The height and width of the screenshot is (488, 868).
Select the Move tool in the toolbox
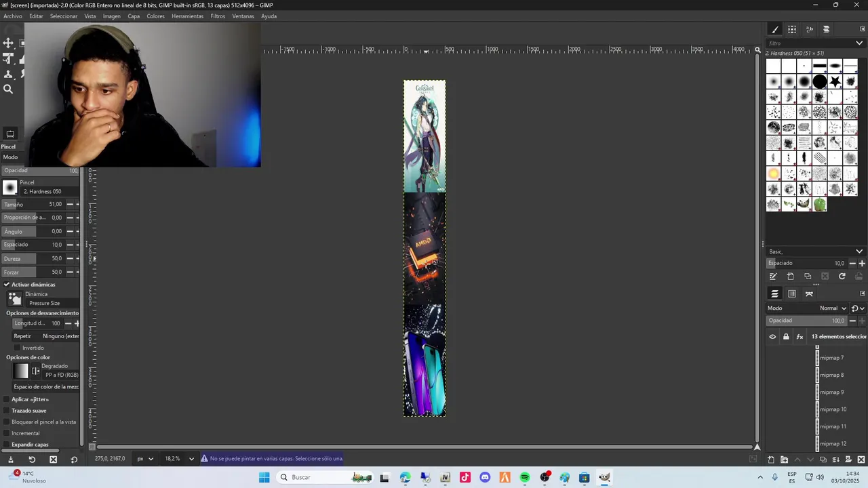click(x=9, y=43)
